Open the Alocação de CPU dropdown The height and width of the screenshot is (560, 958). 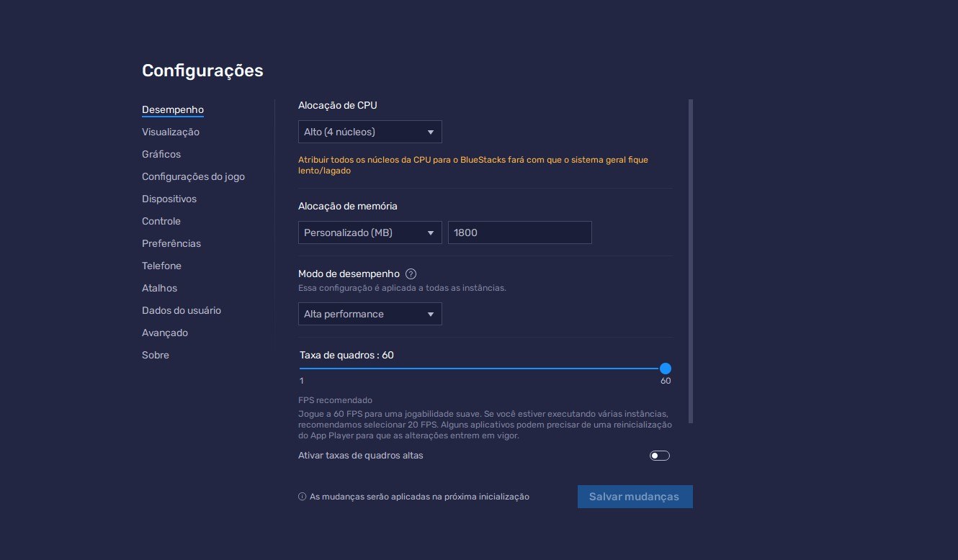tap(370, 132)
